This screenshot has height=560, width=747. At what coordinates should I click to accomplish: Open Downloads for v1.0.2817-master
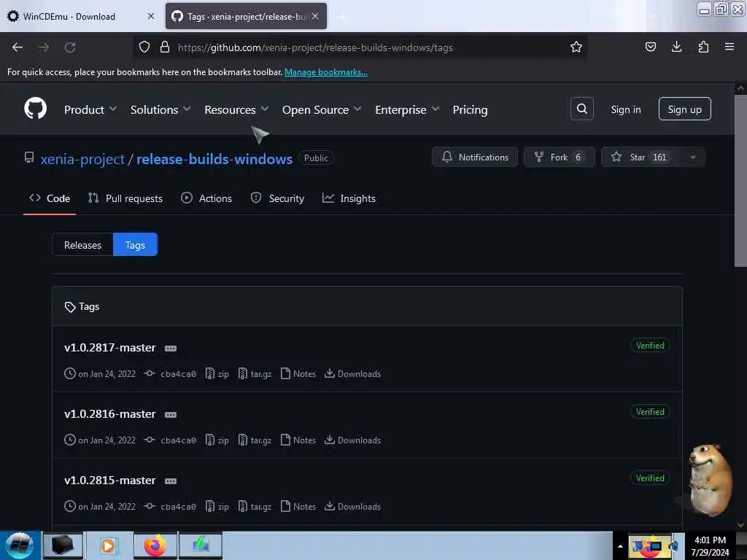[352, 374]
